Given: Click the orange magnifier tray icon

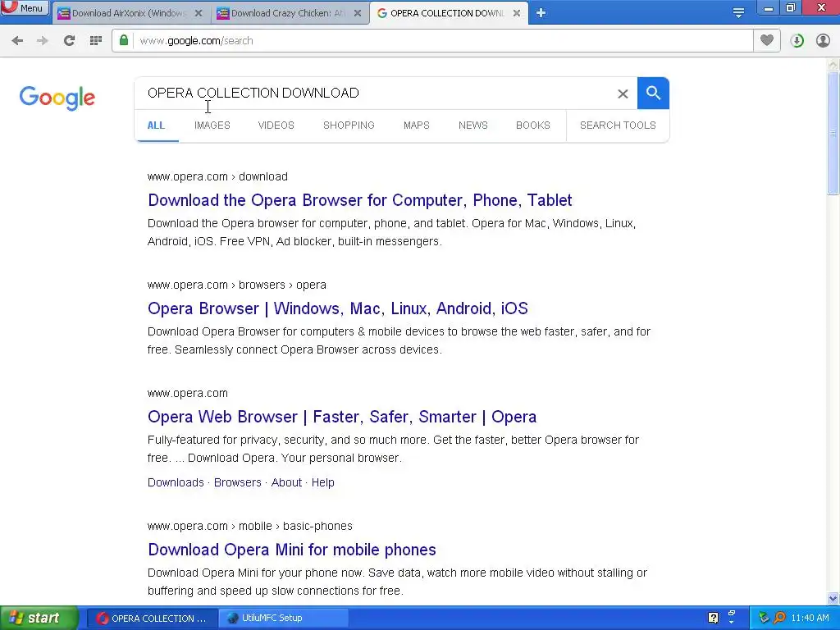Looking at the screenshot, I should point(780,618).
